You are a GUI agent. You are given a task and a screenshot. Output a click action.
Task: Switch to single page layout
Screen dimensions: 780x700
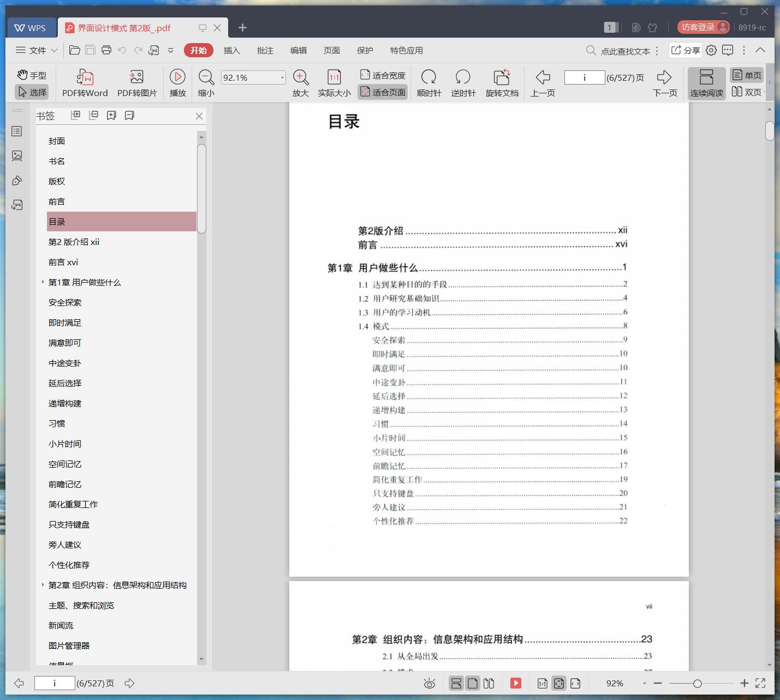(747, 75)
